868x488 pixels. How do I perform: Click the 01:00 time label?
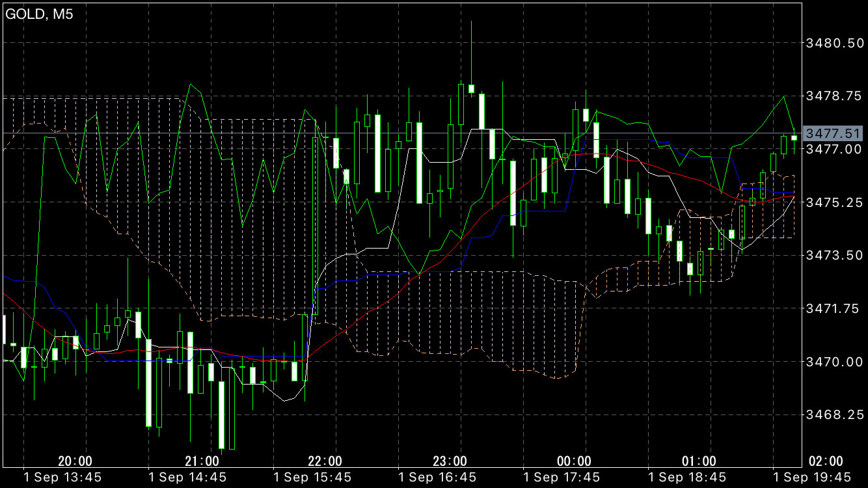tap(699, 461)
